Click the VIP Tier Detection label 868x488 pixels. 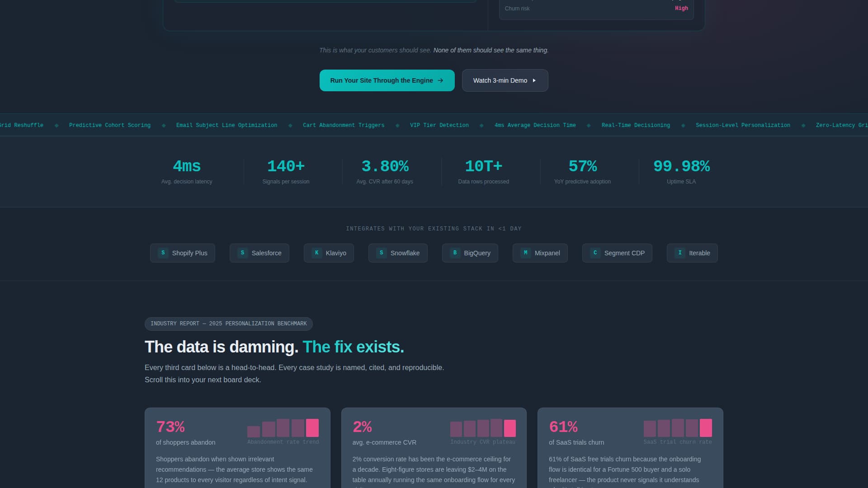439,125
